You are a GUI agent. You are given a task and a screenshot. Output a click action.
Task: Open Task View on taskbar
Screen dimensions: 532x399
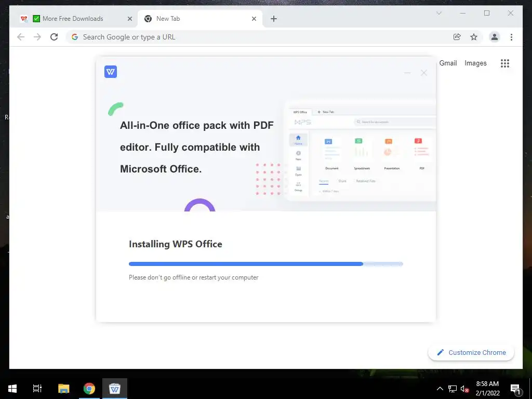point(37,389)
